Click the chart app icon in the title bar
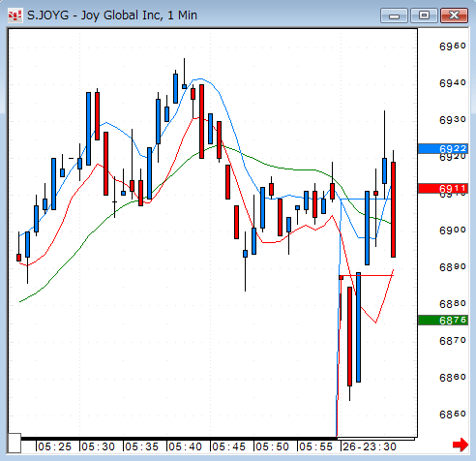Image resolution: width=476 pixels, height=461 pixels. click(x=15, y=15)
